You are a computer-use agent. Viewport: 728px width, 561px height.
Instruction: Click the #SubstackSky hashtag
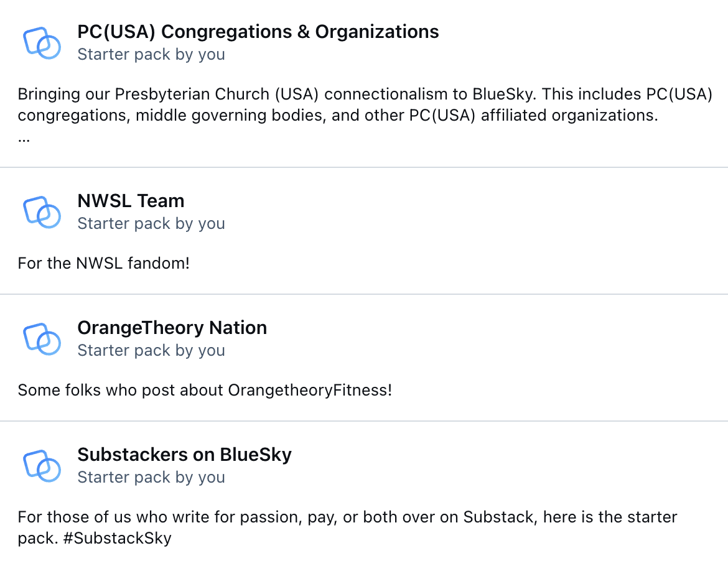click(117, 538)
